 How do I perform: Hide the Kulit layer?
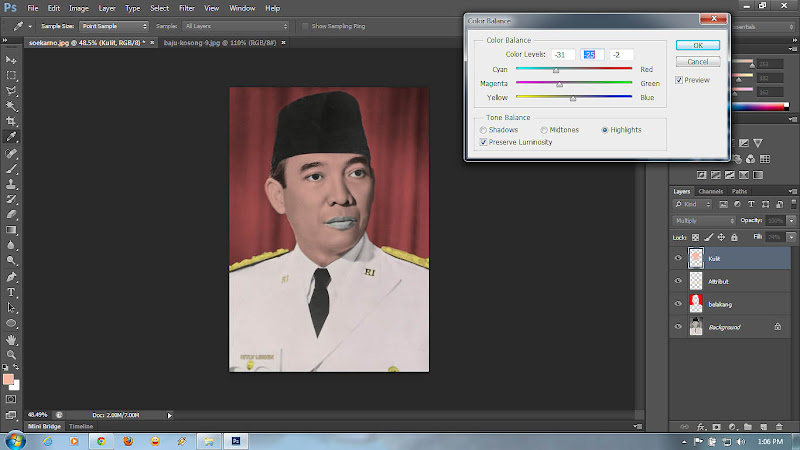[x=678, y=258]
